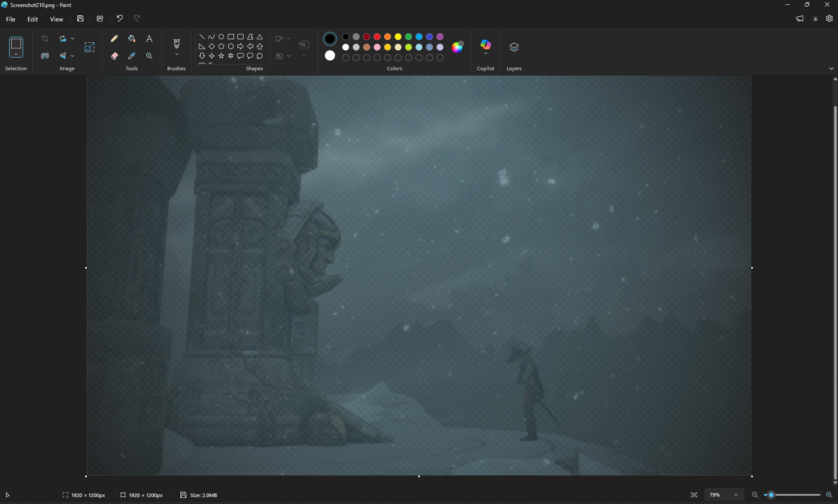The height and width of the screenshot is (504, 838).
Task: Open the Image Creator resize icon
Action: tap(89, 47)
